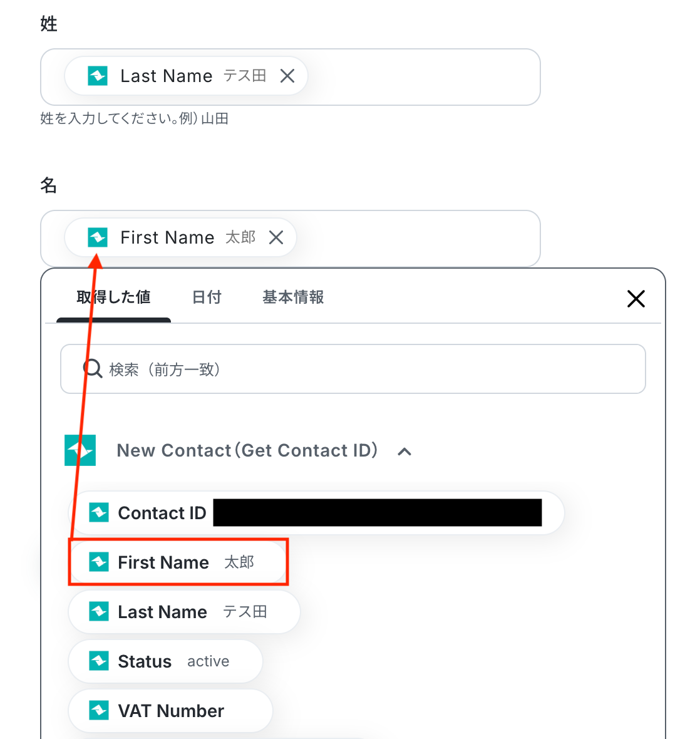Click the New Contact app icon
Image resolution: width=700 pixels, height=739 pixels.
pos(80,450)
